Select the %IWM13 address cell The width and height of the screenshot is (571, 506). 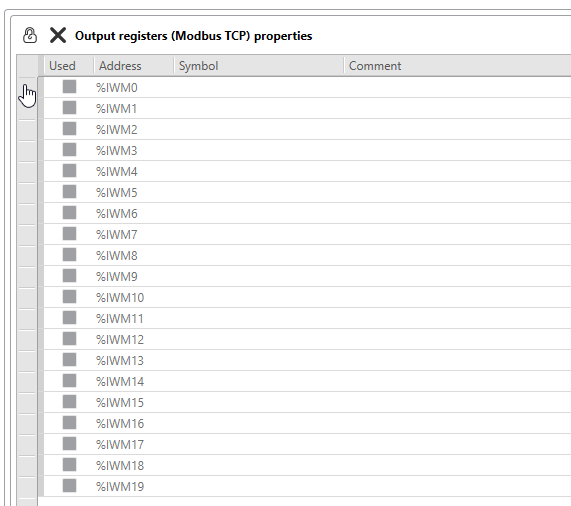134,360
